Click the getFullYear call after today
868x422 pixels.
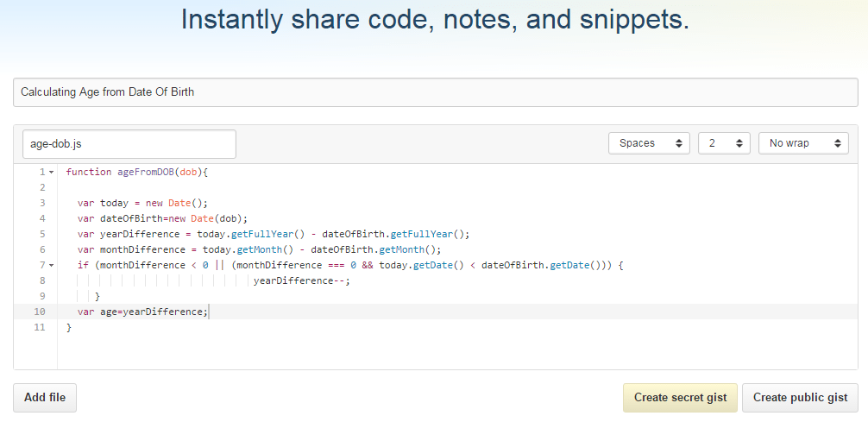262,234
